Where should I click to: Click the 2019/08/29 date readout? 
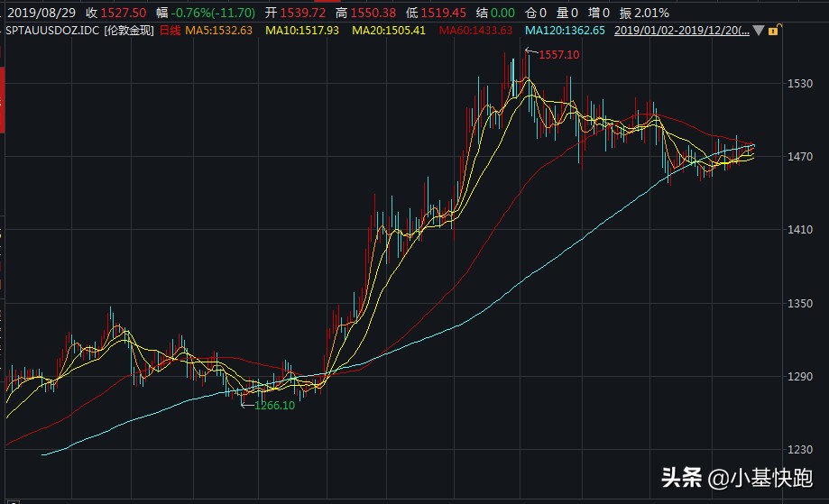pos(41,13)
